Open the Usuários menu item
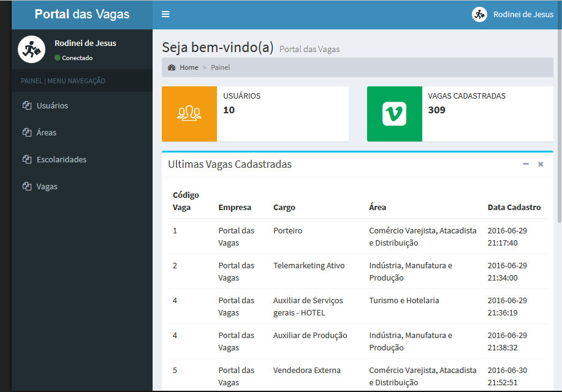 (52, 105)
